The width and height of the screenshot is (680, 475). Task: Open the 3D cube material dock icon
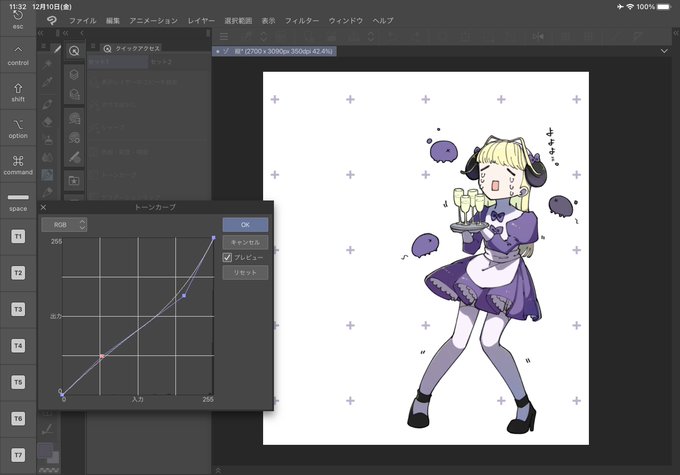[x=74, y=75]
